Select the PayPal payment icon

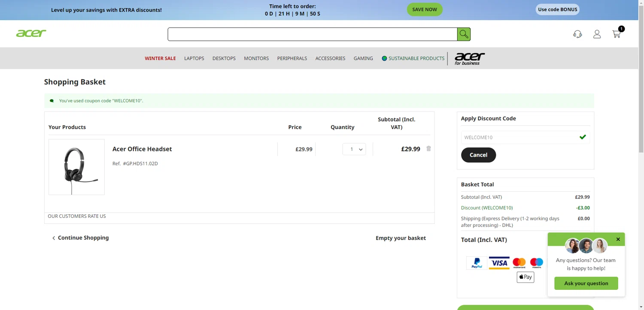[477, 263]
